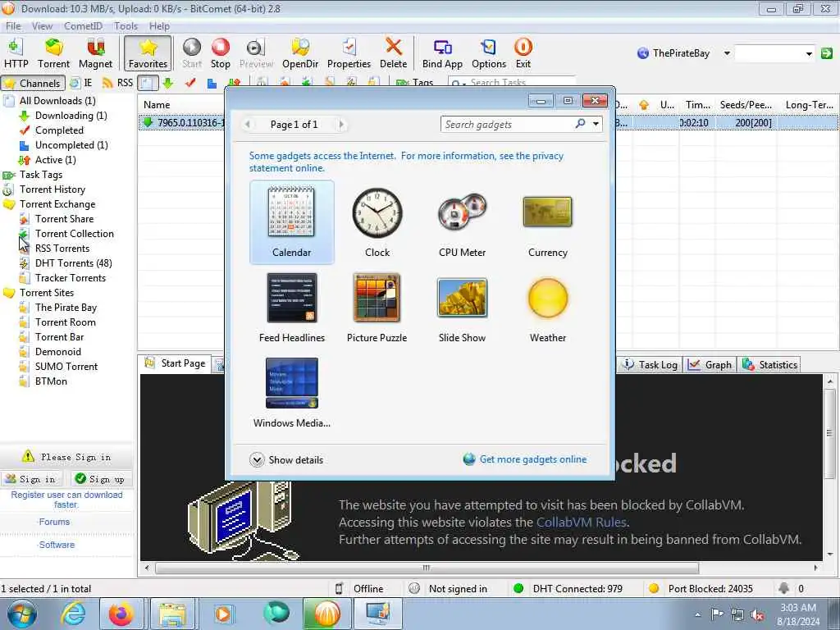Open the Forums link

[54, 522]
